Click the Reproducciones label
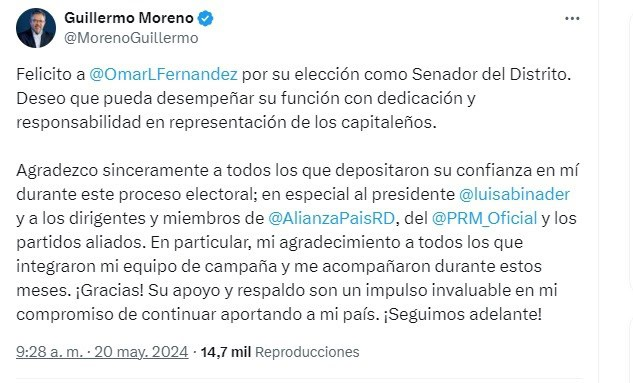The image size is (633, 383). tap(307, 352)
